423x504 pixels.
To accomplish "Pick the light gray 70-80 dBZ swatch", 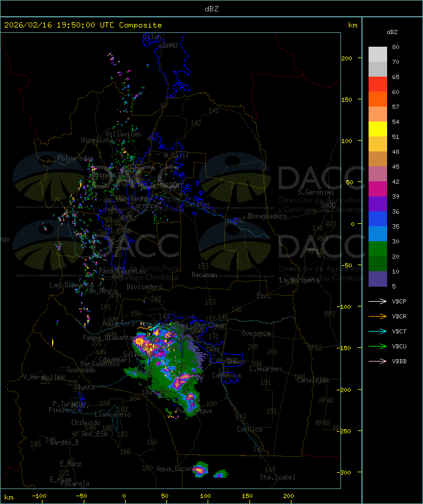I will [378, 54].
